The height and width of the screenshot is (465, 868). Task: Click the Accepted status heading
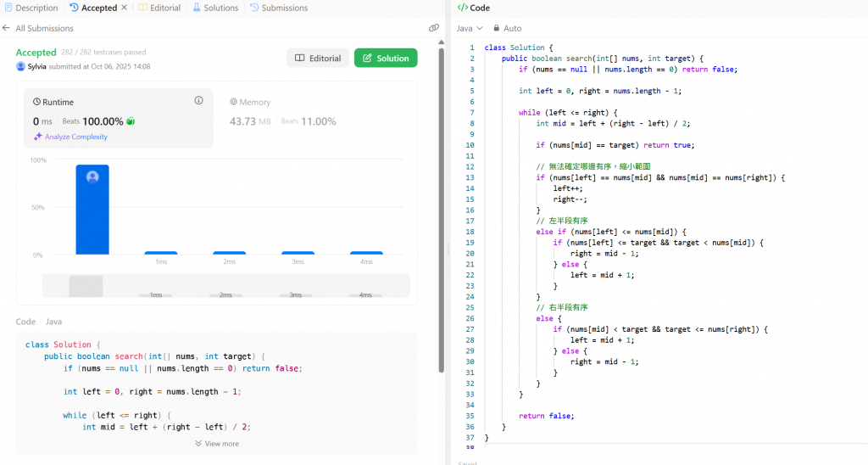[36, 53]
